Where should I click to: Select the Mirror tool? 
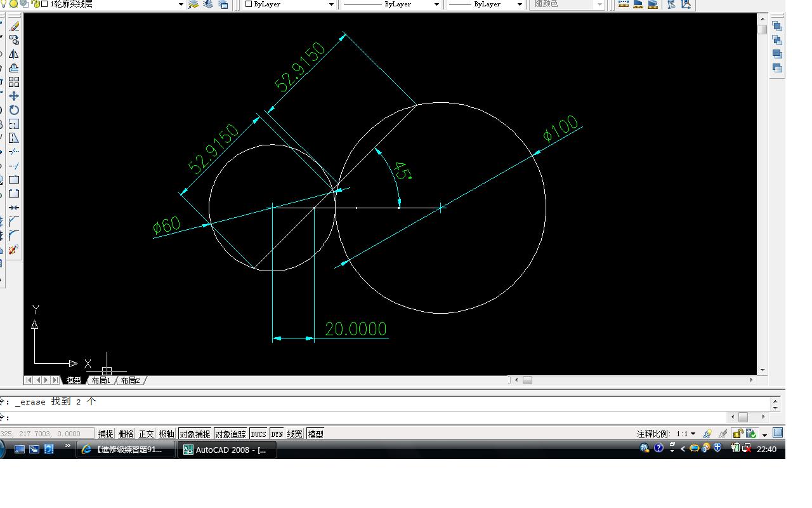point(14,54)
